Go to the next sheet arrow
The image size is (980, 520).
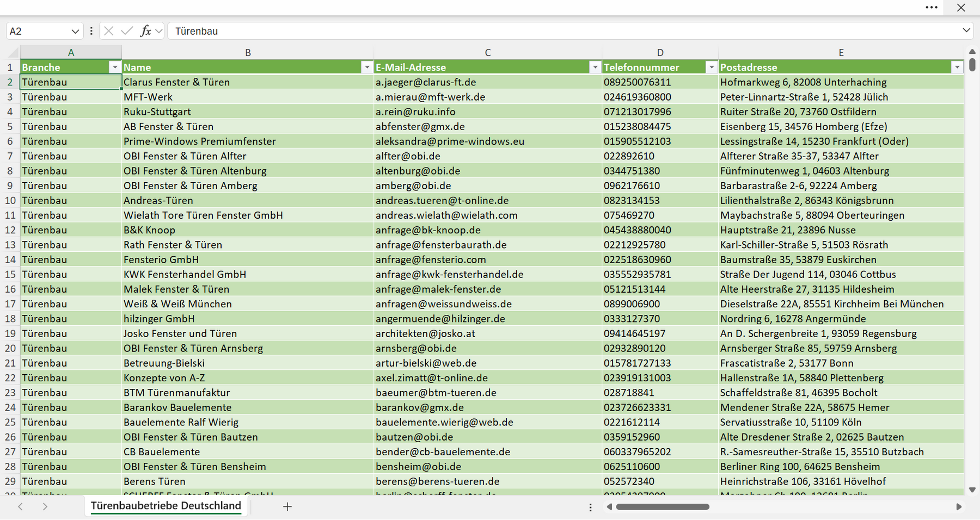tap(45, 506)
